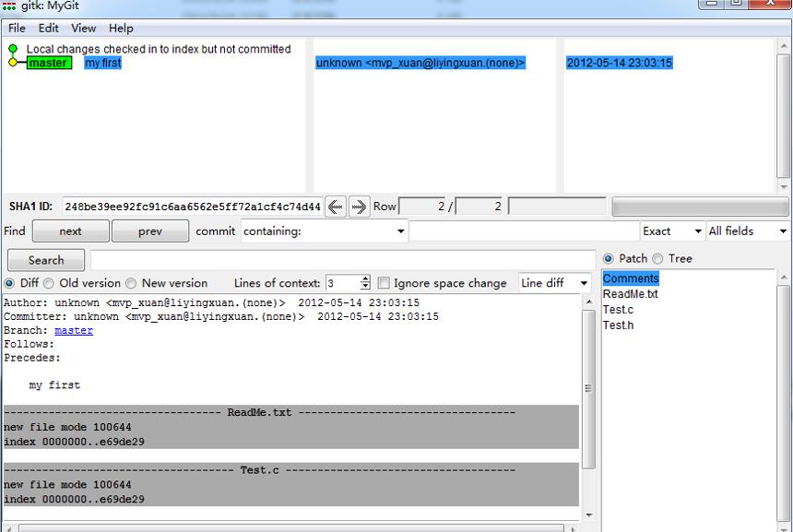This screenshot has height=532, width=793.
Task: Open the All fields dropdown
Action: (749, 231)
